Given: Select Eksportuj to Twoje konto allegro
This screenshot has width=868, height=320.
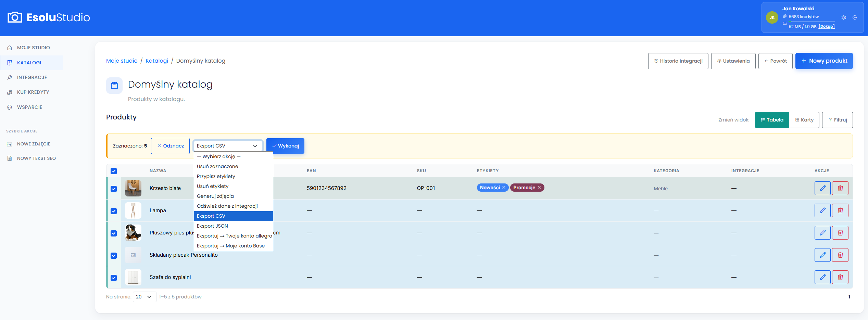Looking at the screenshot, I should pyautogui.click(x=234, y=236).
